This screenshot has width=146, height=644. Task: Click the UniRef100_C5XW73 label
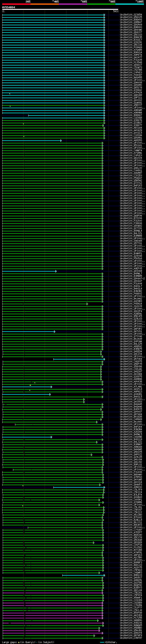[x=131, y=67]
